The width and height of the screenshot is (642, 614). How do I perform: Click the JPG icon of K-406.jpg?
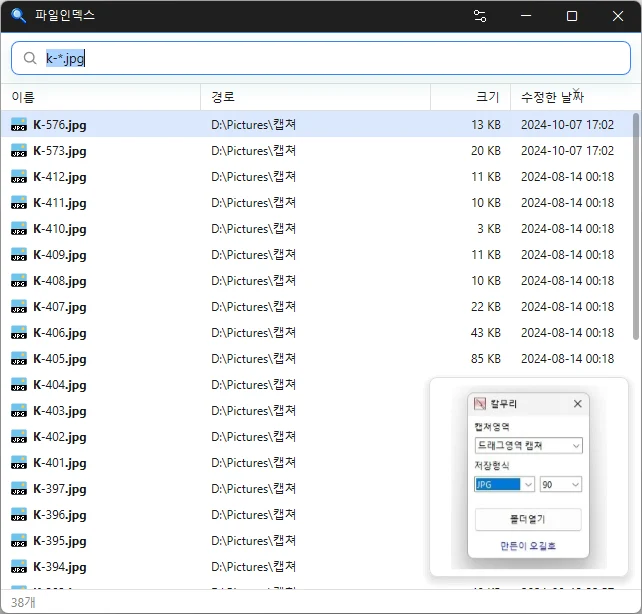click(19, 332)
